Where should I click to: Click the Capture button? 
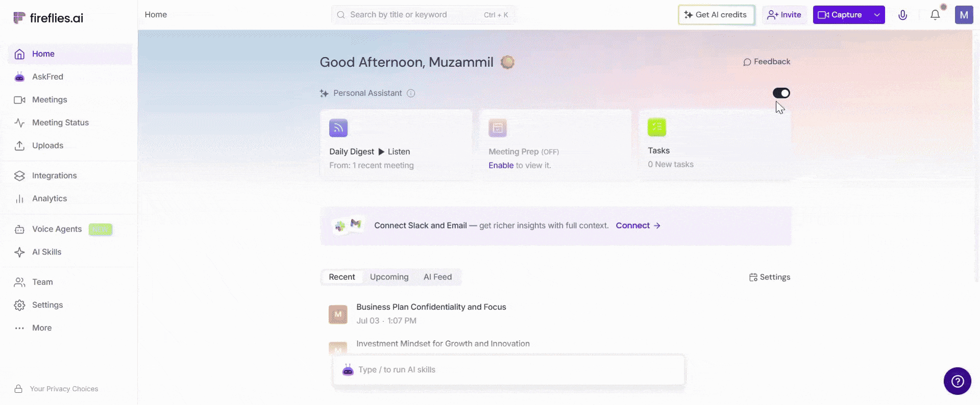[x=841, y=15]
